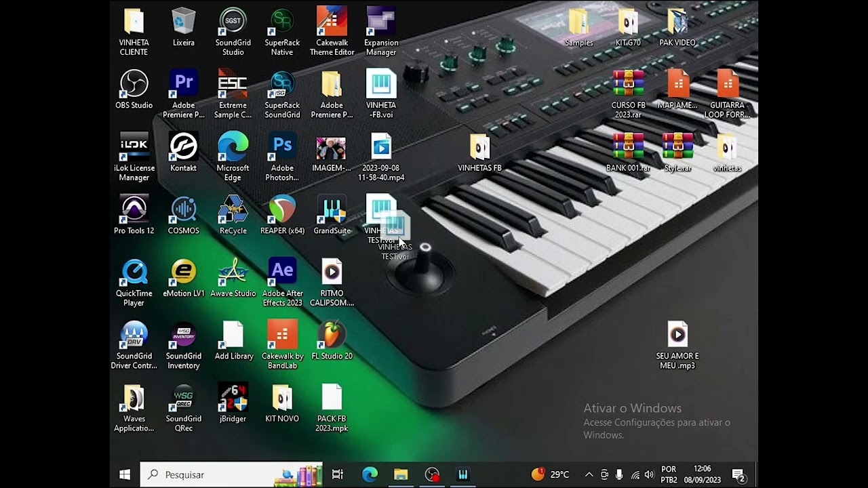Open Task View in the taskbar

point(338,474)
